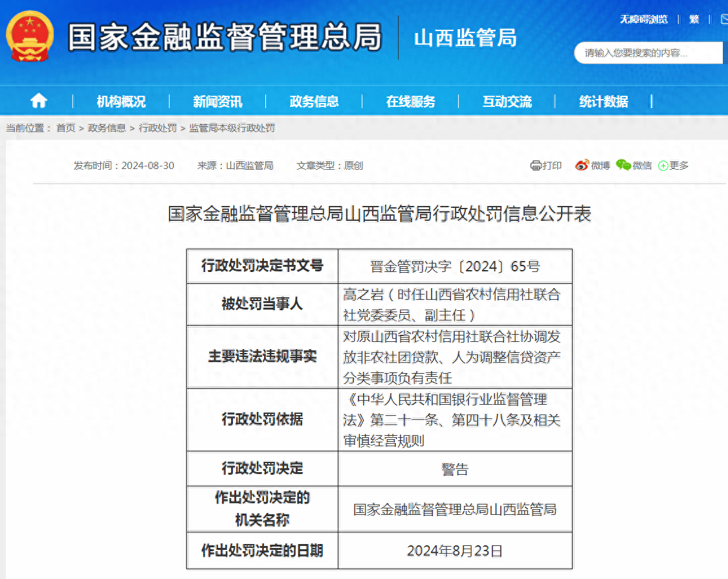Click table header 行政处罚决定书文号
The width and height of the screenshot is (728, 579).
[262, 266]
